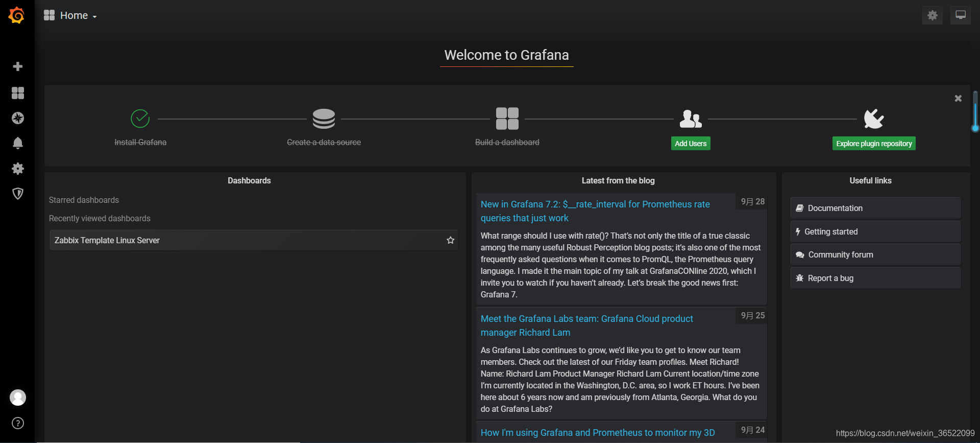Viewport: 980px width, 443px height.
Task: Click the Add Users people icon
Action: pyautogui.click(x=691, y=119)
